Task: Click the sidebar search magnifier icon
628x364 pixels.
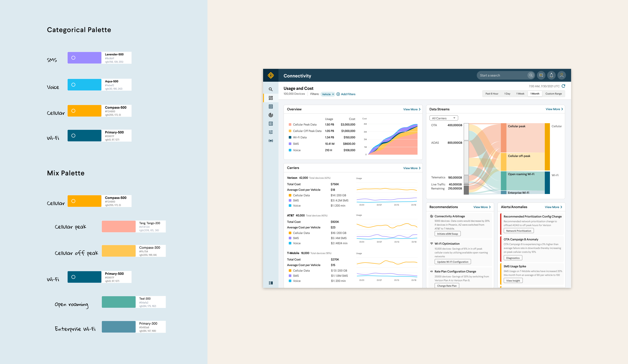Action: (x=271, y=89)
